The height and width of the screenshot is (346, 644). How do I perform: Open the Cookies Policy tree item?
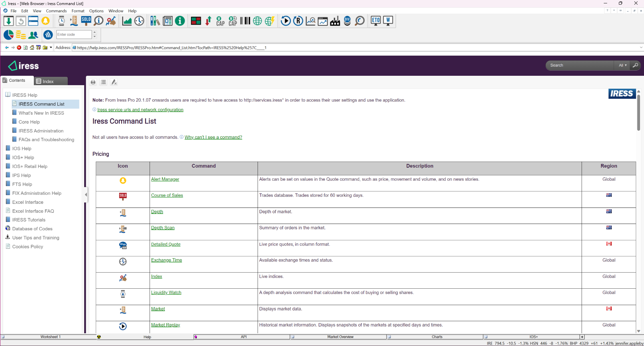(x=28, y=246)
